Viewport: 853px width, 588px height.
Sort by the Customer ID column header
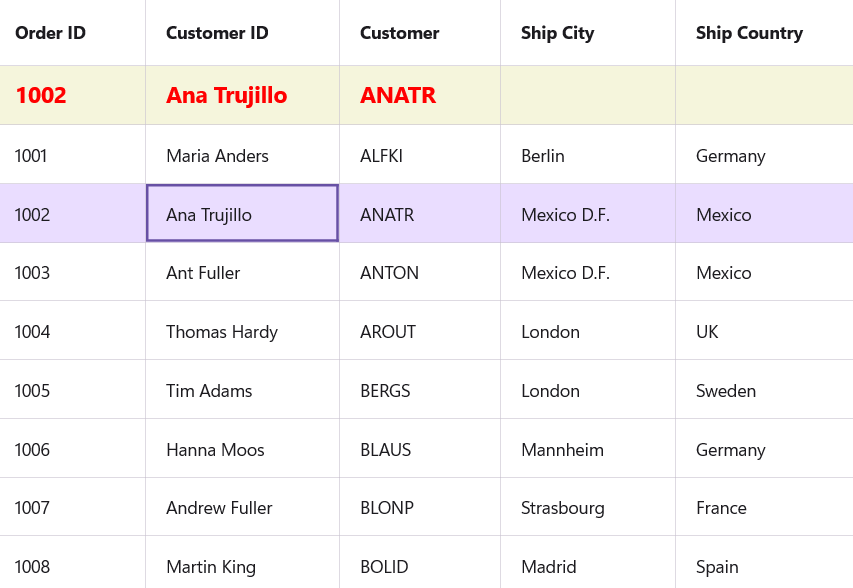pyautogui.click(x=217, y=33)
